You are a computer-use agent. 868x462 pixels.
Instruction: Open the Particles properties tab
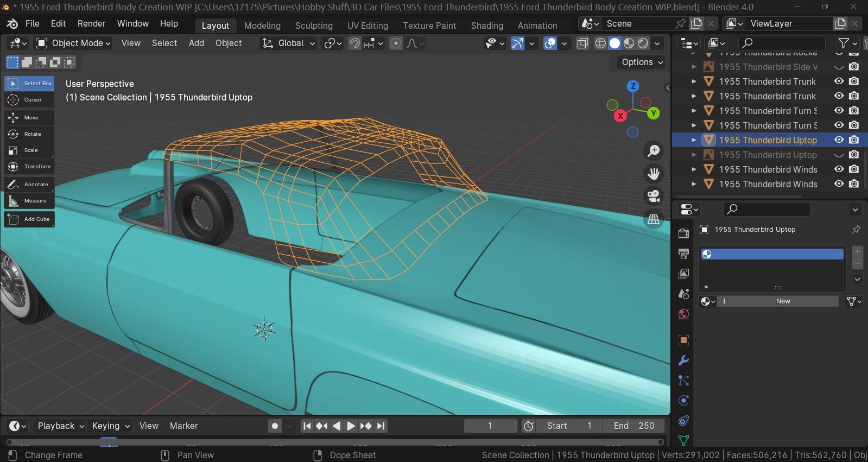pos(683,381)
